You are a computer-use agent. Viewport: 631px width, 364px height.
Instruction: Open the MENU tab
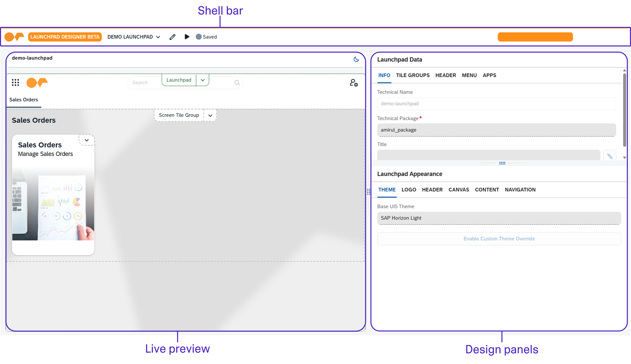click(x=469, y=75)
